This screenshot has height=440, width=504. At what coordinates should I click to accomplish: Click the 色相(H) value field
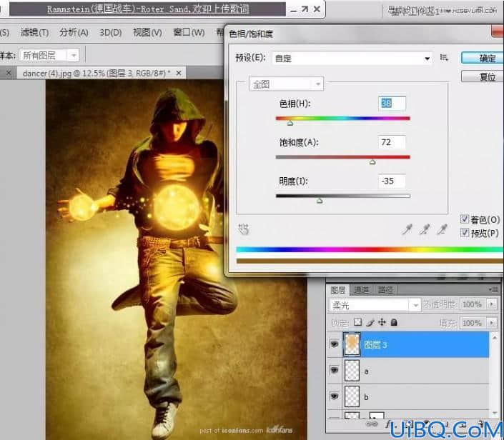[392, 104]
